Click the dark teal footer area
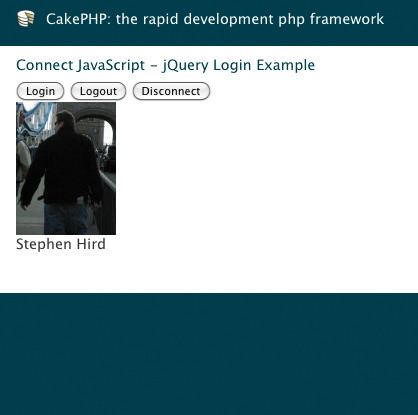The width and height of the screenshot is (418, 415). point(209,354)
